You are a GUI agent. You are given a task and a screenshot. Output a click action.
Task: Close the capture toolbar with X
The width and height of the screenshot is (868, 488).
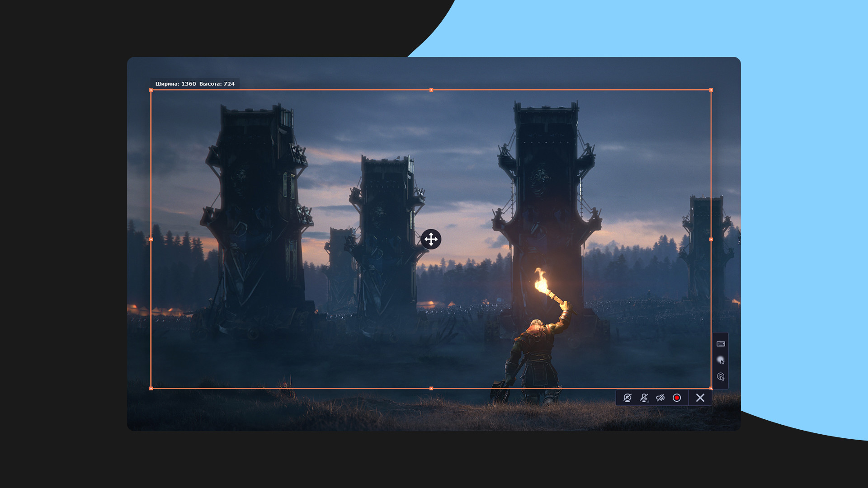click(x=700, y=398)
